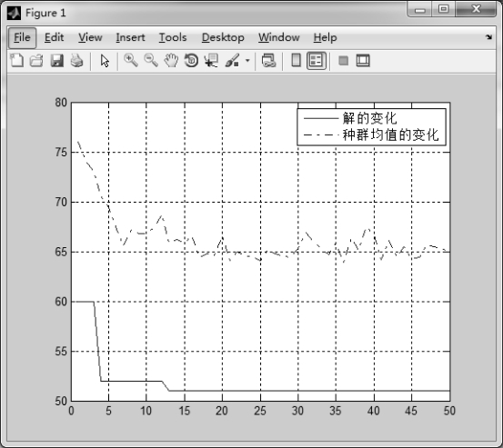Click the y-axis label 65

tap(61, 252)
